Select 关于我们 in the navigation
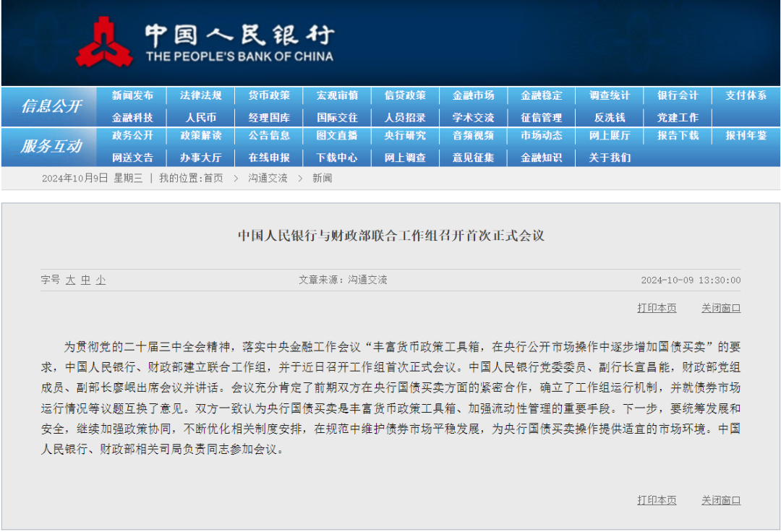Image resolution: width=781 pixels, height=532 pixels. (x=610, y=158)
